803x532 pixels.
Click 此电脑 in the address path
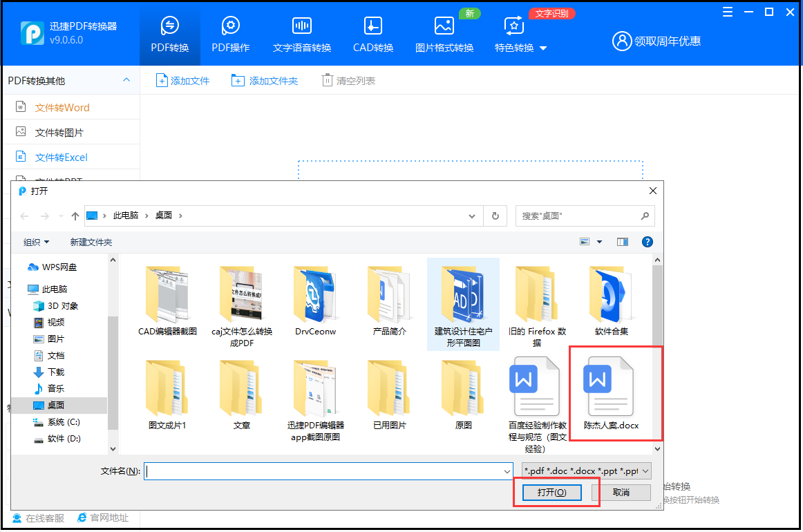point(126,216)
